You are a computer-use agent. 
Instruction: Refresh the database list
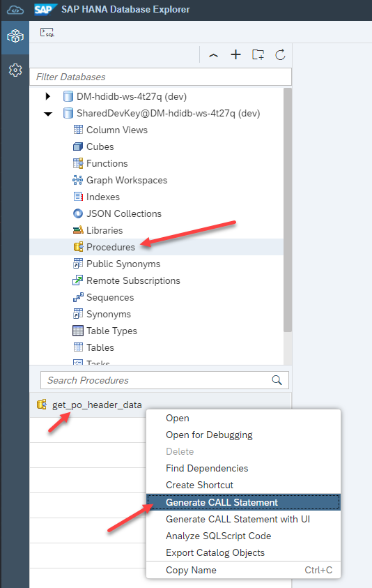(280, 54)
